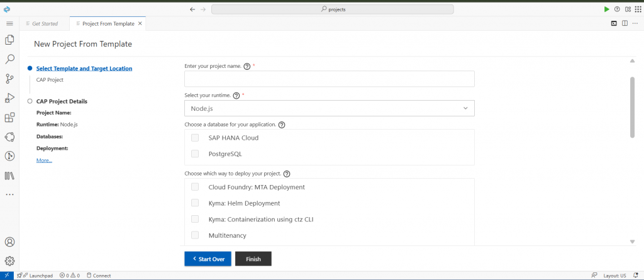
Task: Click the scroll down arrow on the right
Action: (633, 242)
